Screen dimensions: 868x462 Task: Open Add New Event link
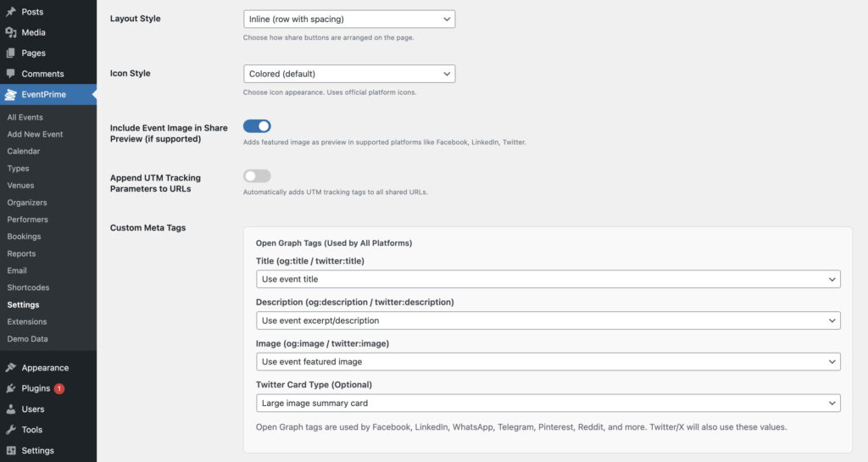[35, 134]
